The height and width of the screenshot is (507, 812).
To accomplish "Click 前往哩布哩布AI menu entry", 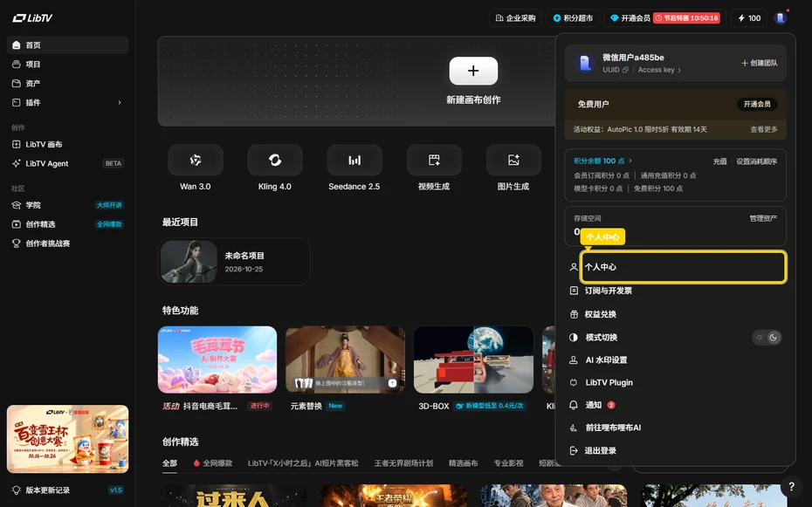I will click(675, 428).
